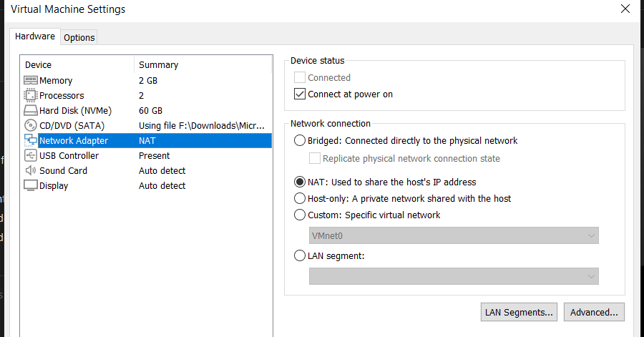Toggle the Connect at power on checkbox
Image resolution: width=644 pixels, height=337 pixels.
(301, 94)
